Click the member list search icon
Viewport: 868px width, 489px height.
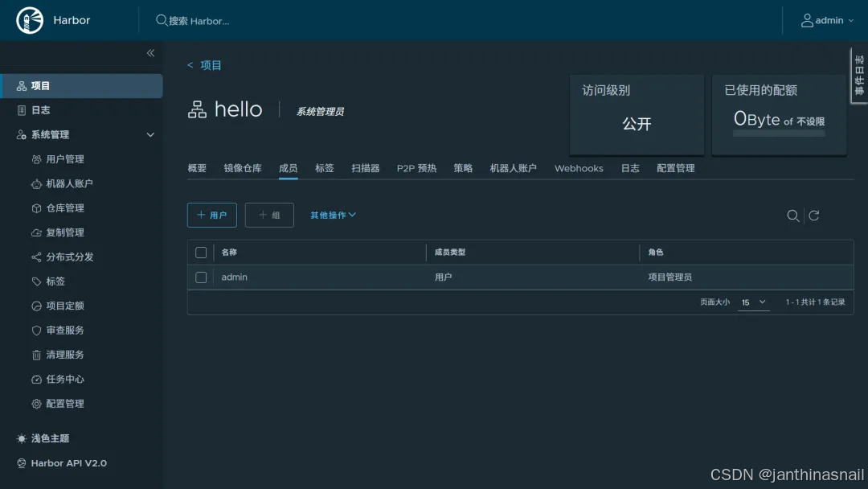pos(792,216)
